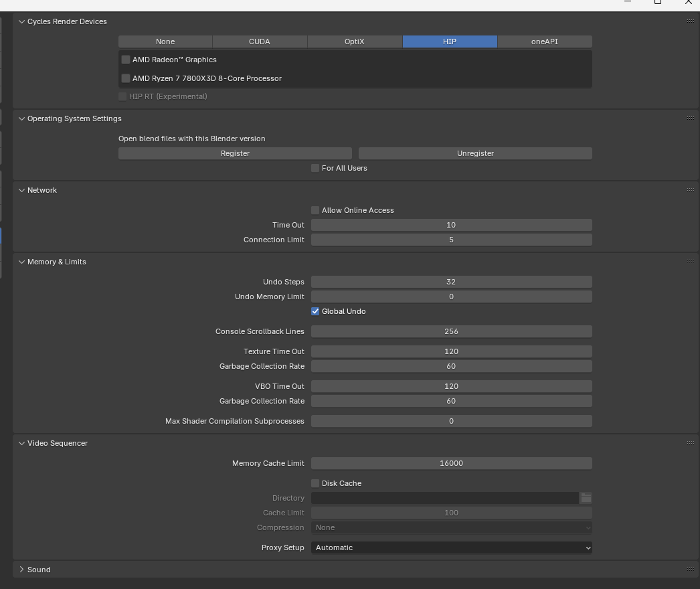Screen dimensions: 700x589
Task: Click the Memory Cache Limit field
Action: 451,463
